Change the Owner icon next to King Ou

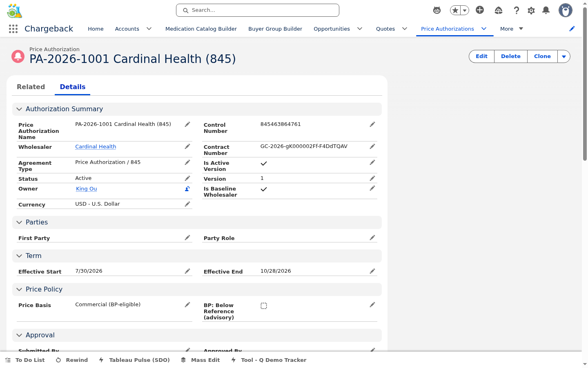(187, 188)
